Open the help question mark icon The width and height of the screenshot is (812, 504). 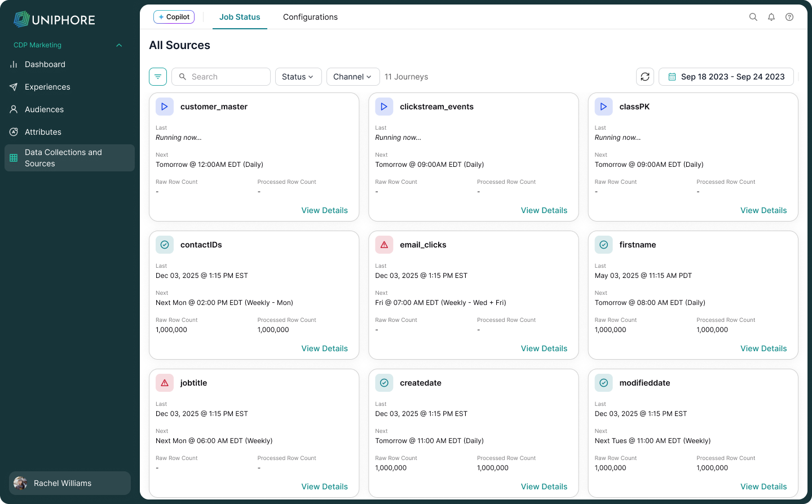click(x=789, y=17)
